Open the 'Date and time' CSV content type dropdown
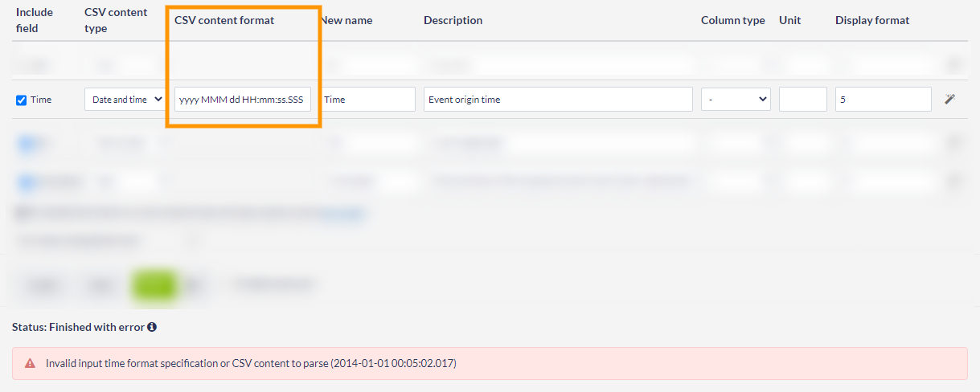980x392 pixels. coord(125,100)
